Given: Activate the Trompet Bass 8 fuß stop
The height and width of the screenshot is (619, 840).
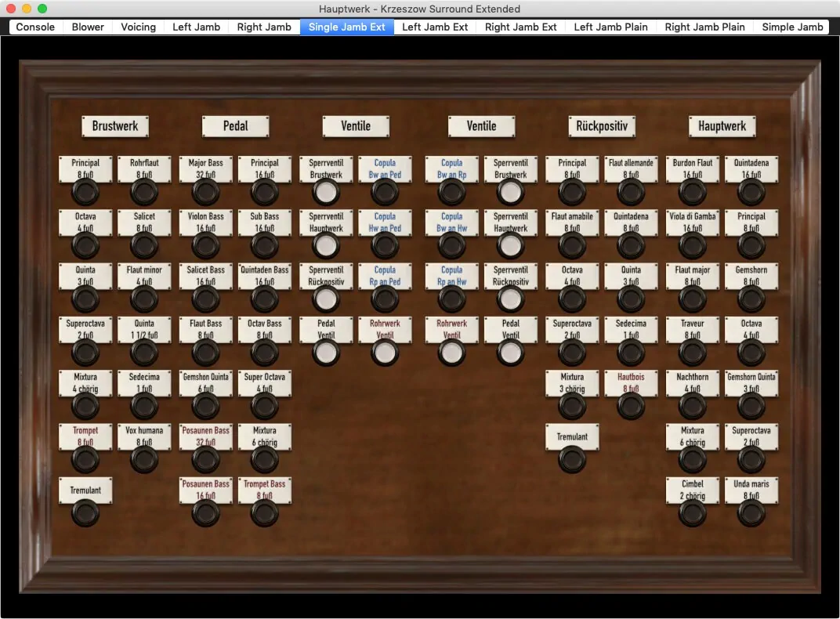Looking at the screenshot, I should [265, 512].
